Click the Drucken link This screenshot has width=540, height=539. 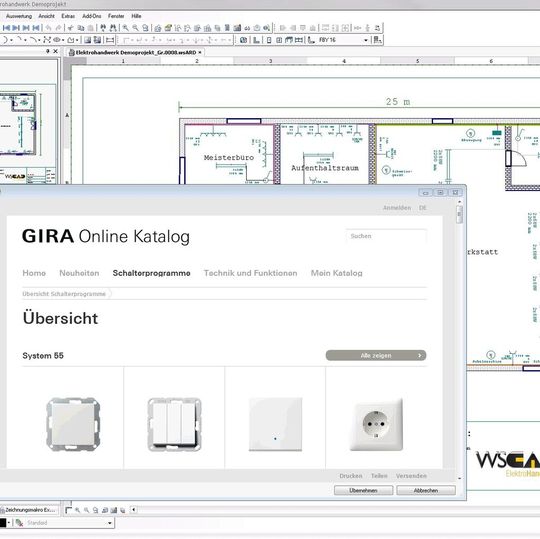[x=351, y=476]
